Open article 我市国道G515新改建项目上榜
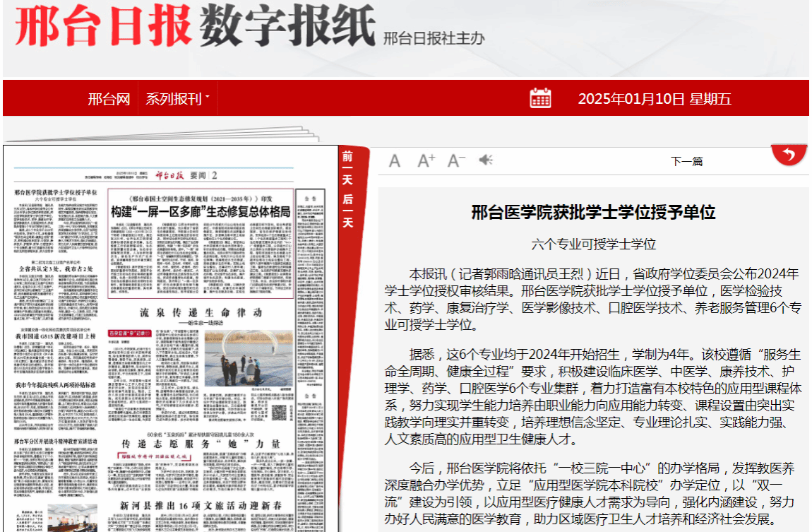The height and width of the screenshot is (532, 812). (55, 336)
